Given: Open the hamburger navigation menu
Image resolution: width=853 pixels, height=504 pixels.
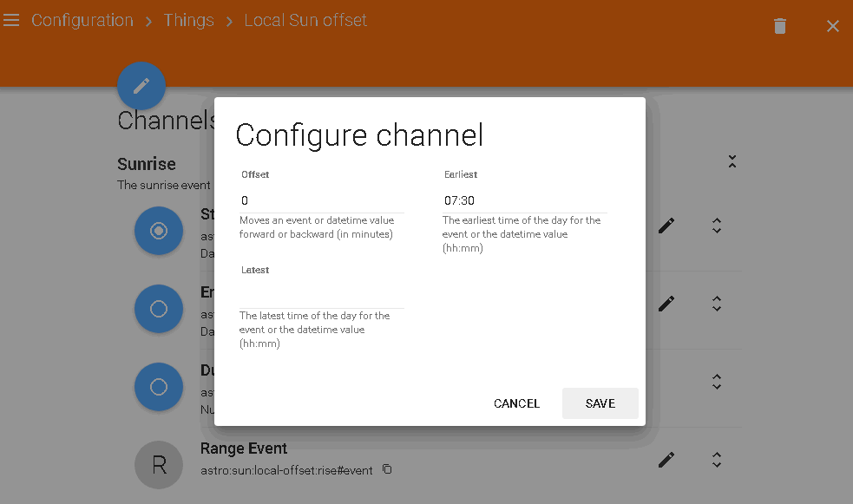Looking at the screenshot, I should coord(11,20).
